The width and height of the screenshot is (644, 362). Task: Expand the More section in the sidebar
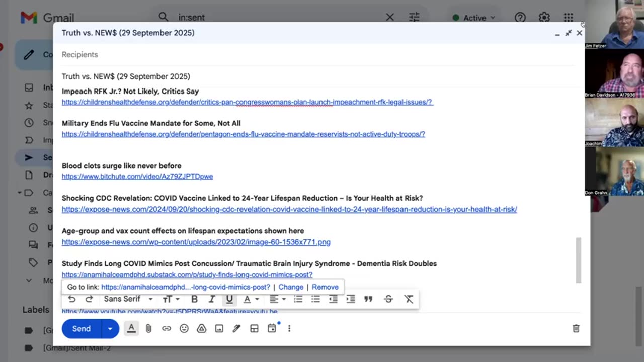click(x=29, y=280)
